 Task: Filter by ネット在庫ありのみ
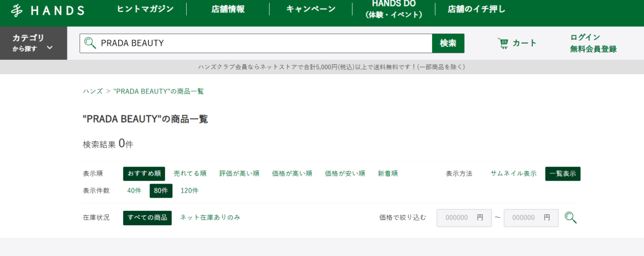point(210,218)
